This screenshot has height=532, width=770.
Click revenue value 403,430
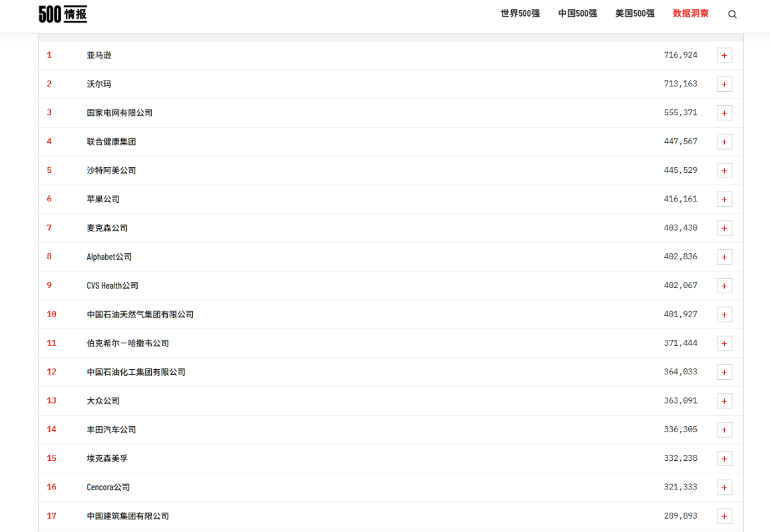(x=681, y=227)
